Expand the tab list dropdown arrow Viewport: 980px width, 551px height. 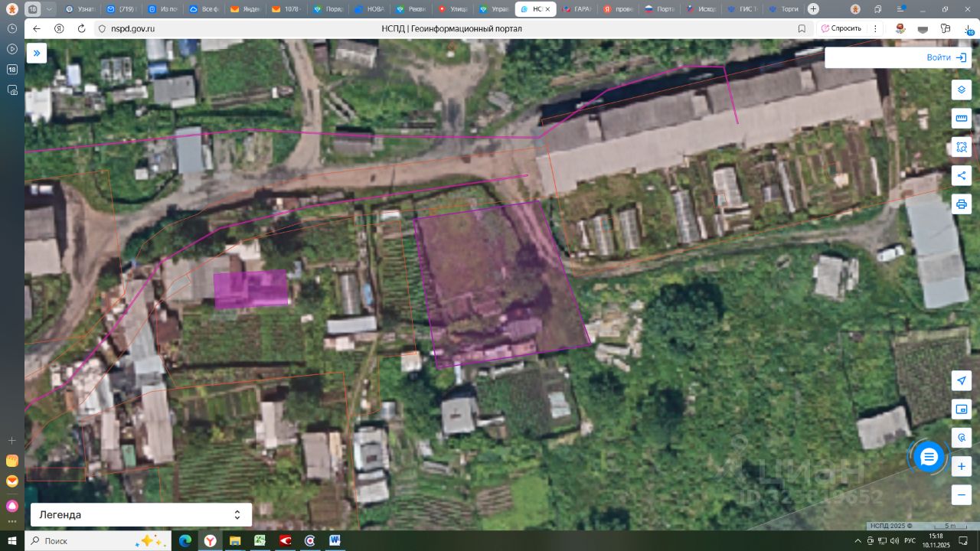click(50, 9)
